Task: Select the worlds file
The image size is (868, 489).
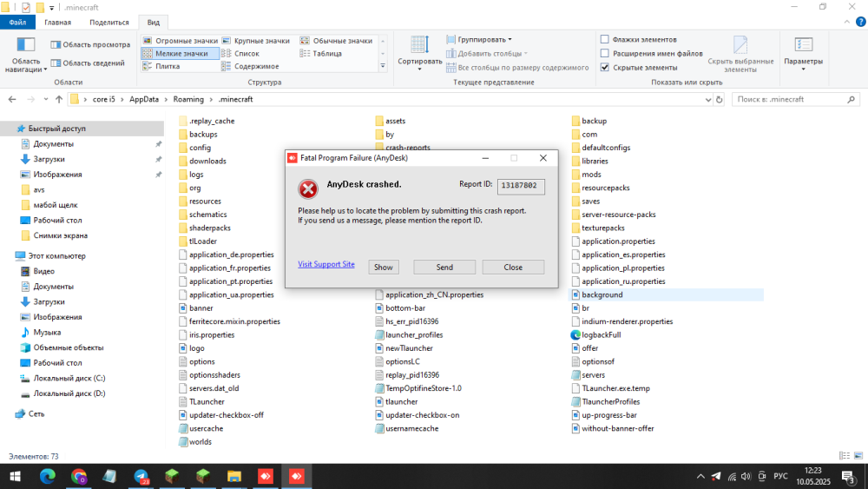Action: pos(200,442)
